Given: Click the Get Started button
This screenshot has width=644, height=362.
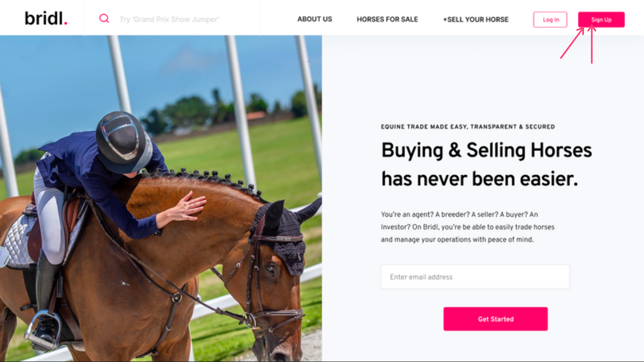Looking at the screenshot, I should [x=496, y=319].
